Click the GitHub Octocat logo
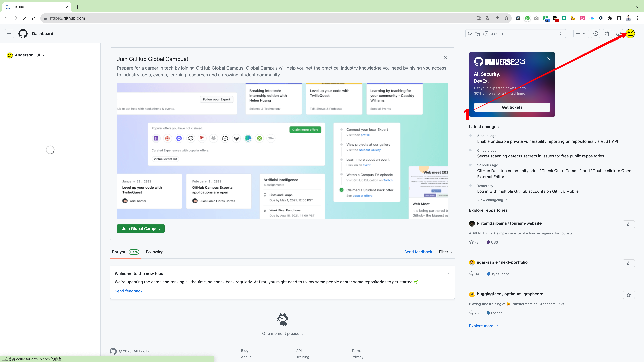Viewport: 644px width, 362px height. pyautogui.click(x=23, y=33)
